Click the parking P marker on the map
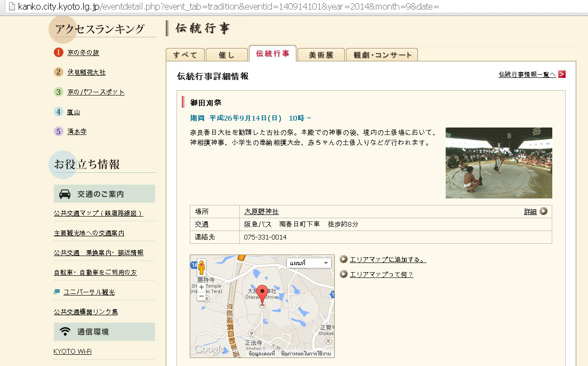This screenshot has width=588, height=366. 252,333
